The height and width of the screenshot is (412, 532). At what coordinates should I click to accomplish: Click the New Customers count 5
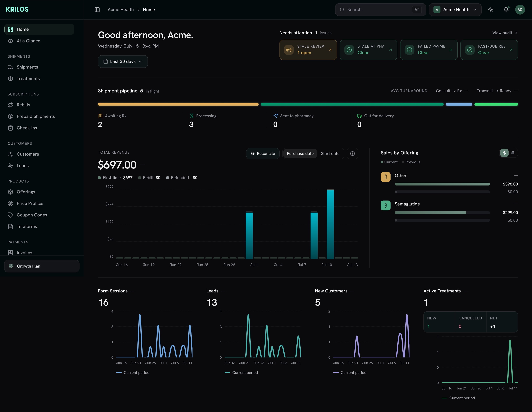[318, 302]
